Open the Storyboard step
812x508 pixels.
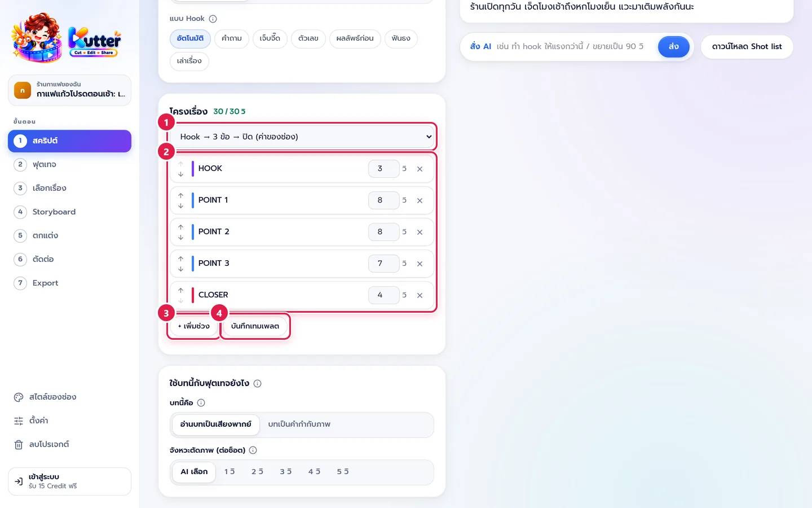point(69,212)
